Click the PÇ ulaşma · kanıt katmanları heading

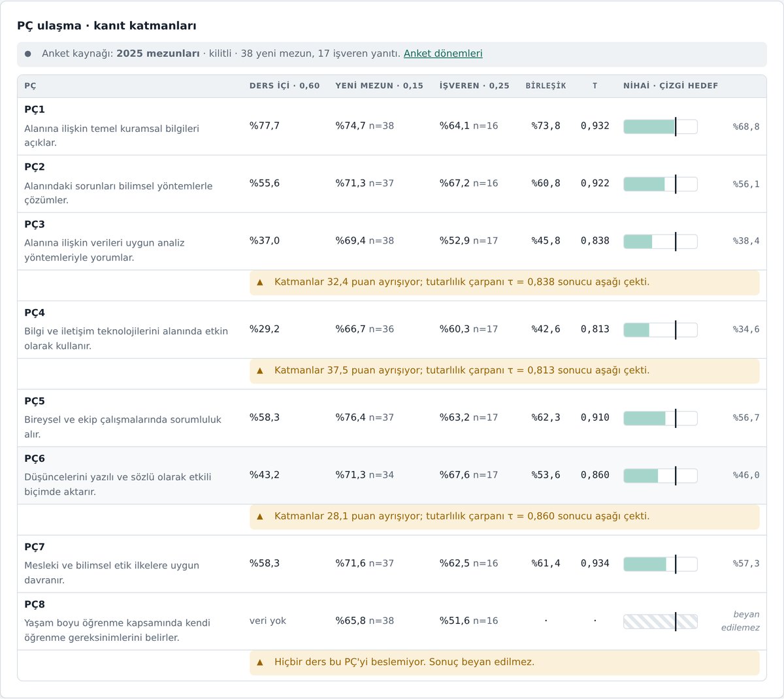pos(106,25)
